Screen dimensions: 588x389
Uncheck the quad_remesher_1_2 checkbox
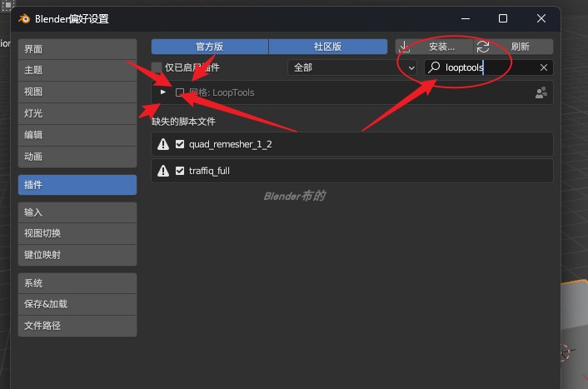(x=180, y=144)
